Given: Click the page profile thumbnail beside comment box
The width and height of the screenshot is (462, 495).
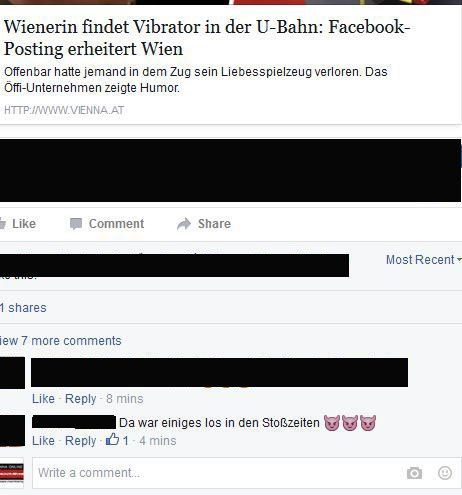Looking at the screenshot, I should pos(12,473).
